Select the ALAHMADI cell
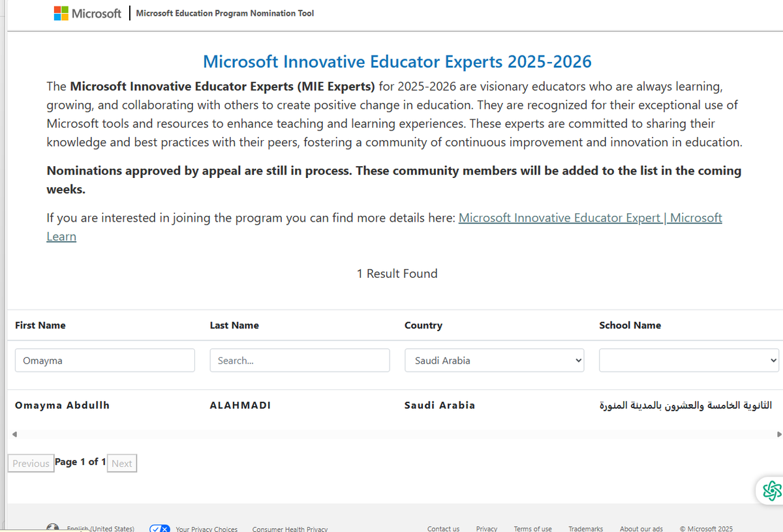Viewport: 783px width, 532px height. pyautogui.click(x=240, y=406)
